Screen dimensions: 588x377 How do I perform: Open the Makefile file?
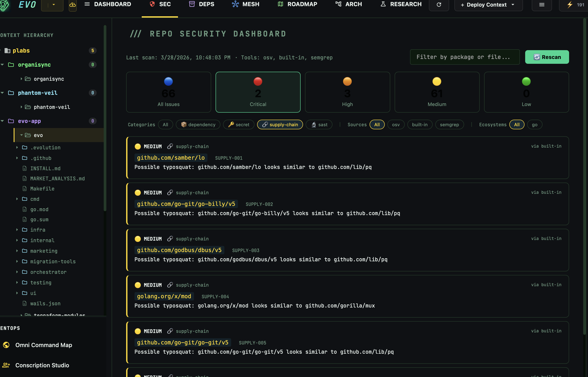[x=42, y=189]
